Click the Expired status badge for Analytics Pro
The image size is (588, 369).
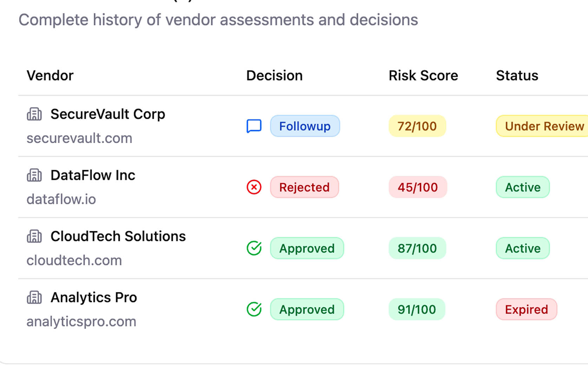[x=526, y=309]
